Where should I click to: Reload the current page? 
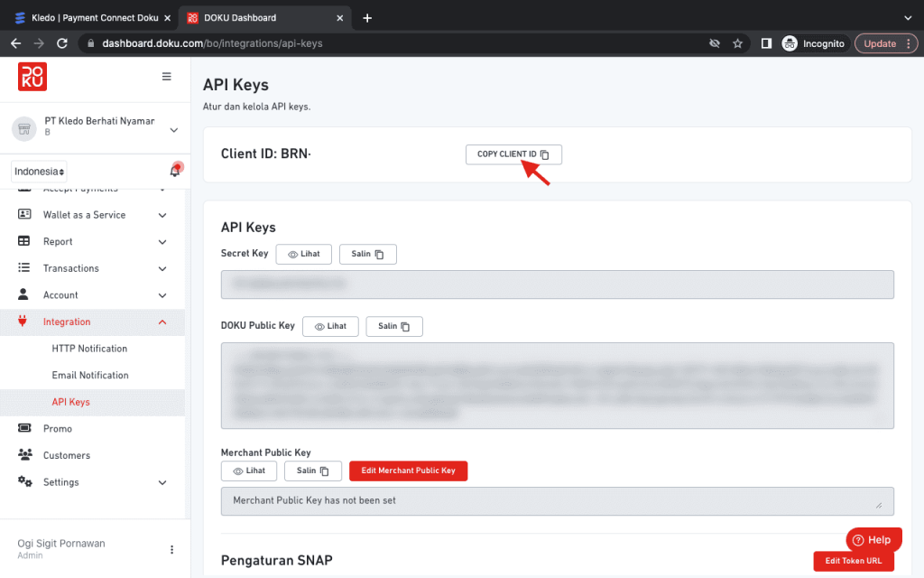point(62,43)
